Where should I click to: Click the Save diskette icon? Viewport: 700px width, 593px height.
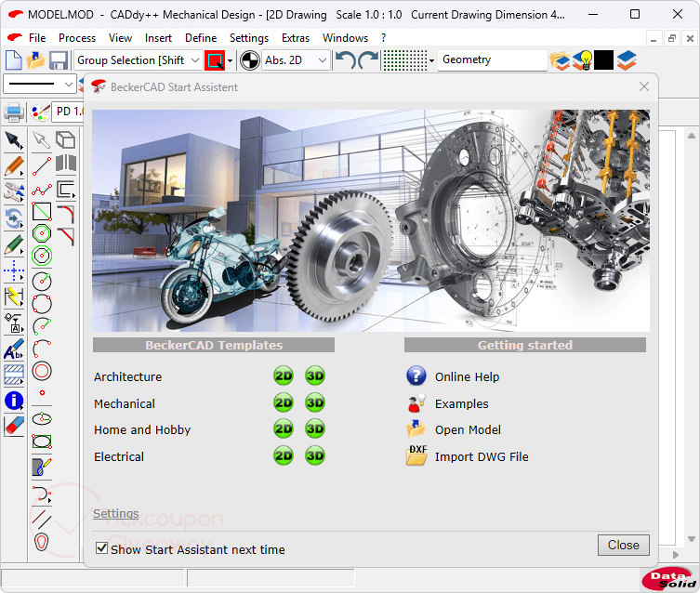(58, 60)
